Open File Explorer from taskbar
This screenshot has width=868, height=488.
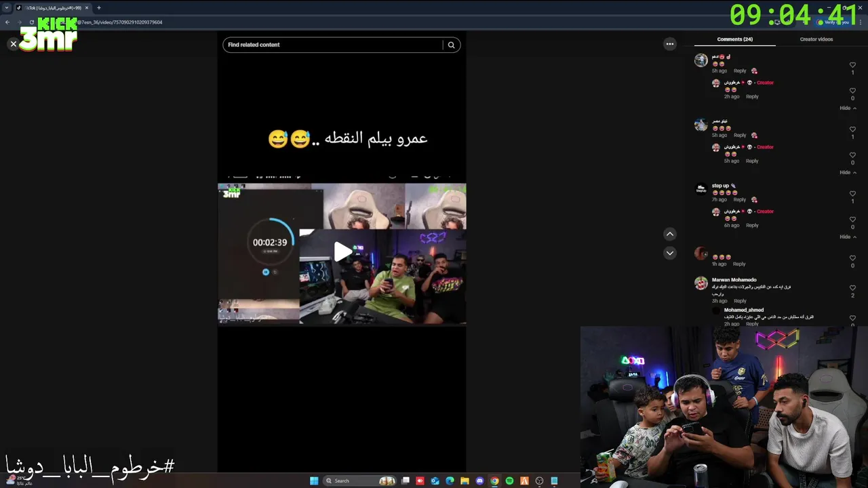tap(465, 481)
